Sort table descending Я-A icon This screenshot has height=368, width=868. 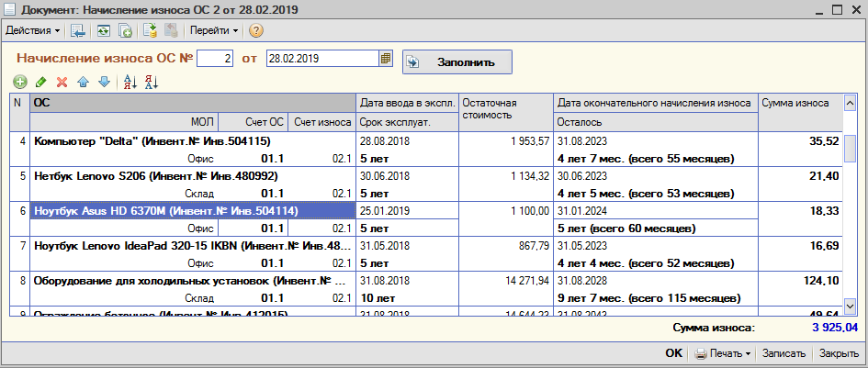click(x=152, y=83)
